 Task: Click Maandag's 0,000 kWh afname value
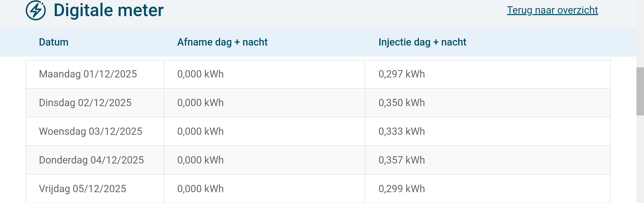click(x=200, y=74)
